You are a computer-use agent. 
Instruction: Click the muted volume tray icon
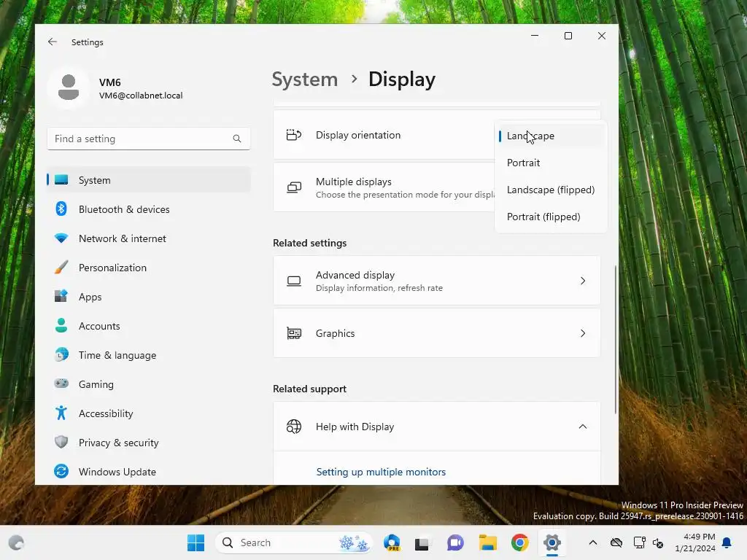pyautogui.click(x=659, y=542)
